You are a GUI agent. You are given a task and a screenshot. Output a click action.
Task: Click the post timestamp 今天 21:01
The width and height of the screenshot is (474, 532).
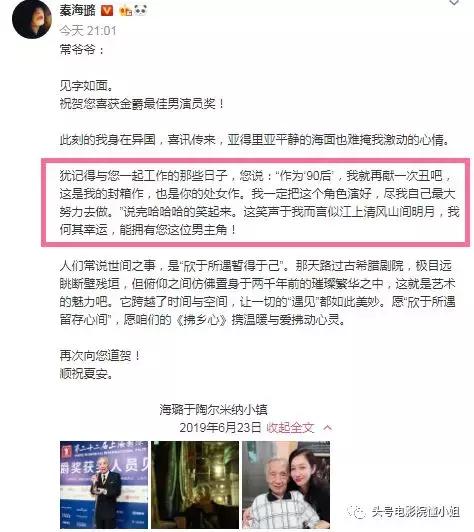(x=88, y=31)
